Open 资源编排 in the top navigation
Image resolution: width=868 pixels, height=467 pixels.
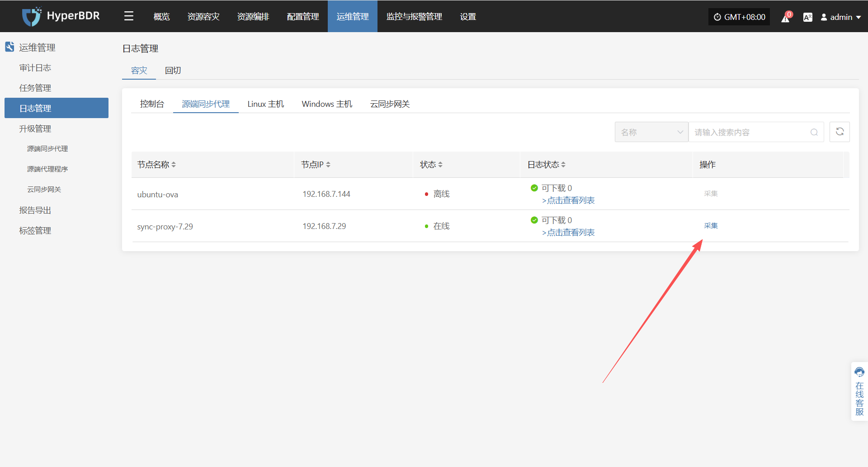tap(253, 17)
